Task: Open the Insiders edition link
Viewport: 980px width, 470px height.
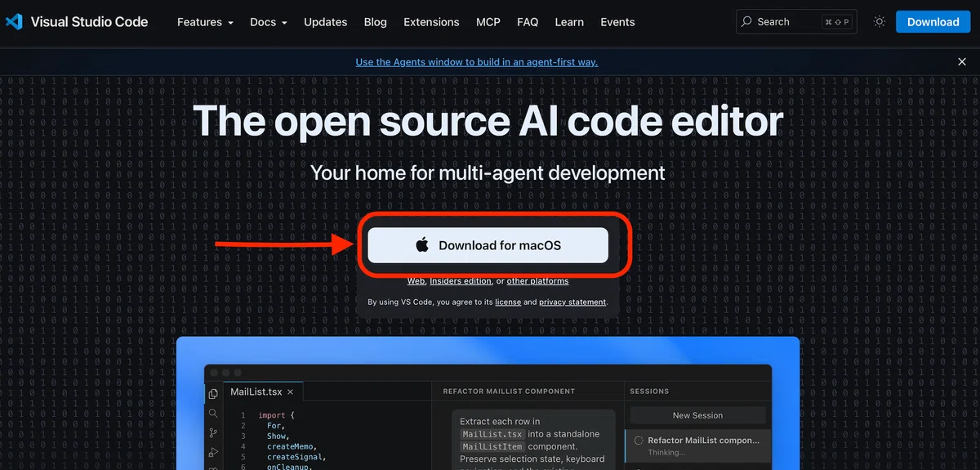Action: [x=461, y=281]
